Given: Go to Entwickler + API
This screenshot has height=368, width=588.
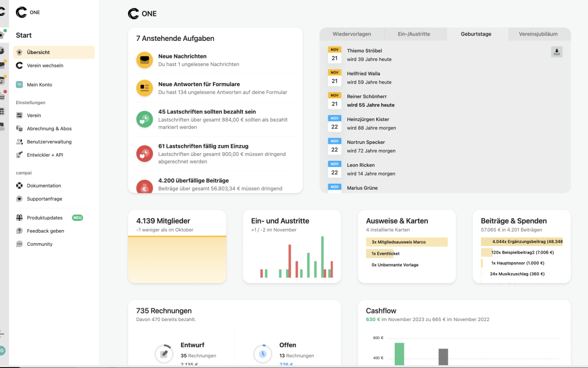Looking at the screenshot, I should tap(45, 155).
